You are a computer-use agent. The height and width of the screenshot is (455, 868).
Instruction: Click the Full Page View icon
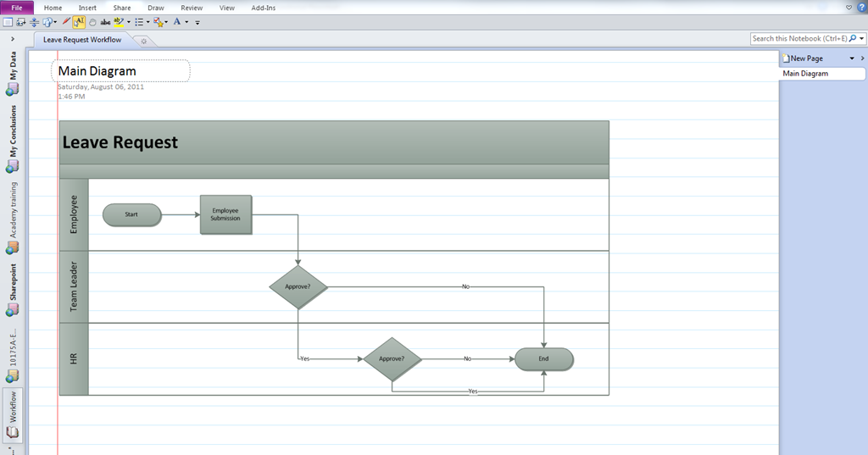8,22
